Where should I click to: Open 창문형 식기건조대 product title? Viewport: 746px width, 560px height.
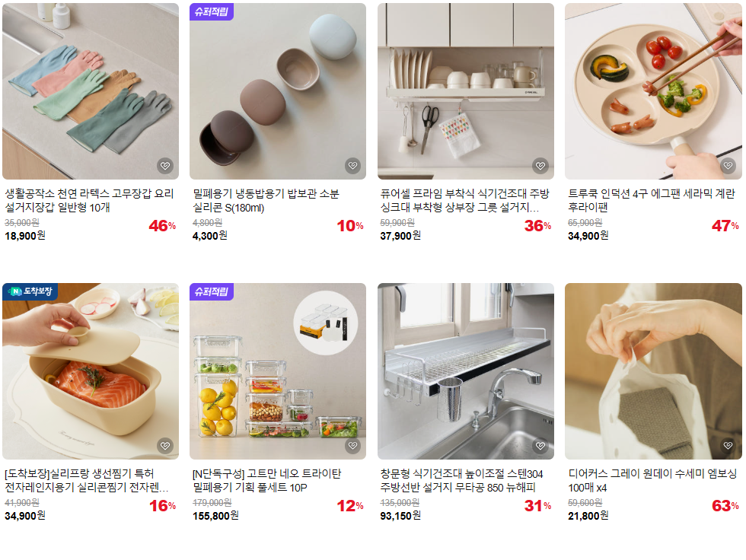tap(461, 481)
